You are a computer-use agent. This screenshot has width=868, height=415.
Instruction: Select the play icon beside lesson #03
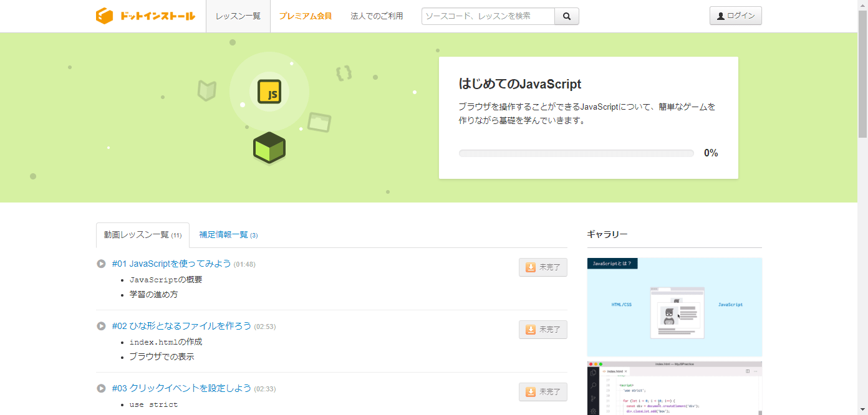pyautogui.click(x=101, y=388)
